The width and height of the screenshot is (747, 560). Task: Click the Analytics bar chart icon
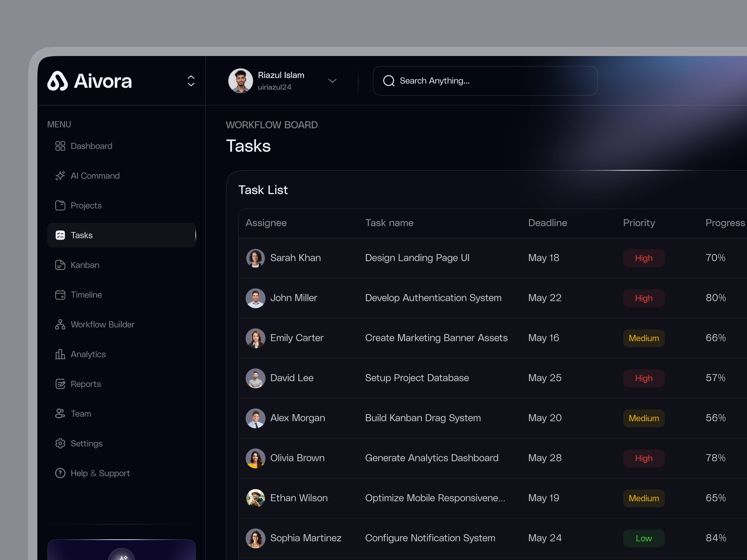coord(60,354)
